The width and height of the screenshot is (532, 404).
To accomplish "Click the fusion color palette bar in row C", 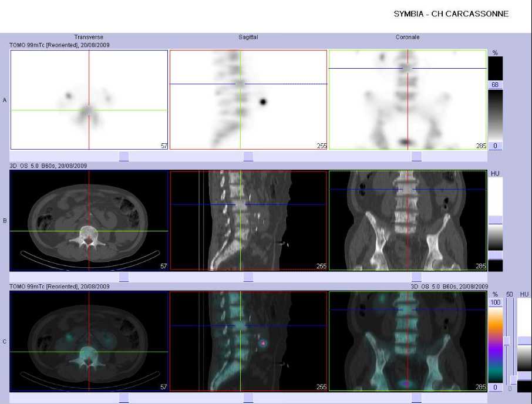I will (495, 345).
